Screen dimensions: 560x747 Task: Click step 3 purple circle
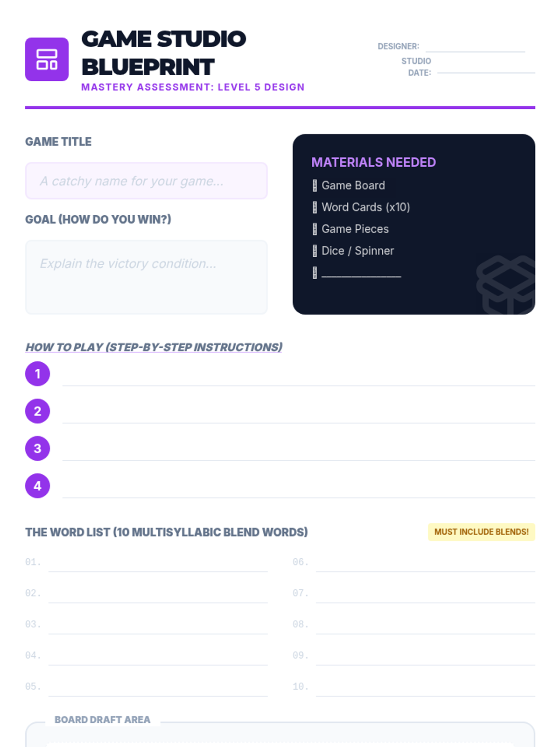[37, 449]
